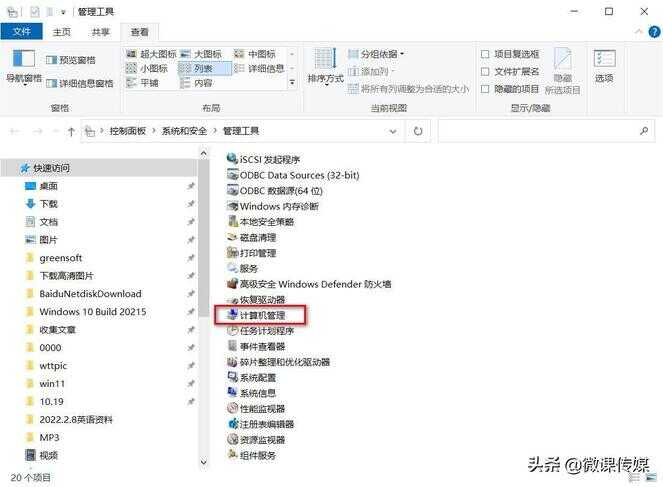Expand breadcrumb arrow after 系统和安全

click(x=215, y=131)
